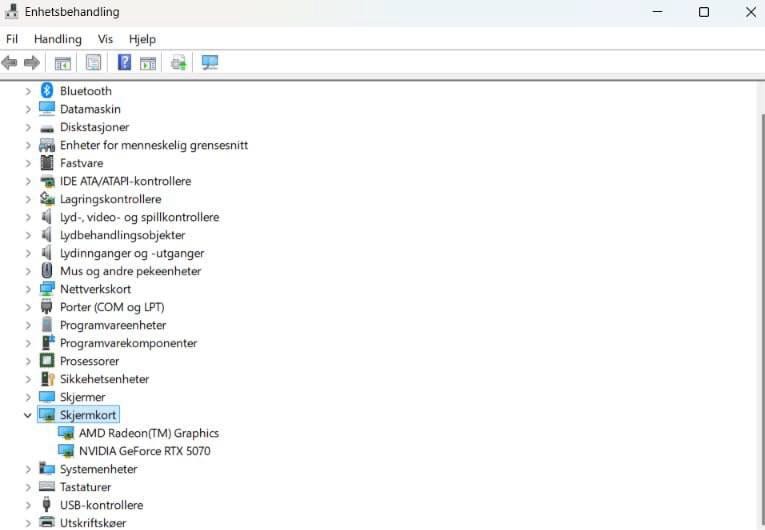The width and height of the screenshot is (765, 530).
Task: Click the Back arrow toolbar icon
Action: (x=9, y=62)
